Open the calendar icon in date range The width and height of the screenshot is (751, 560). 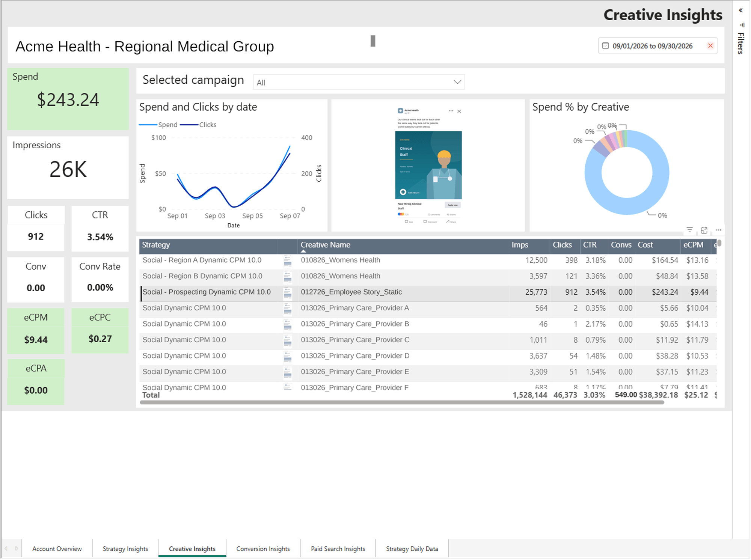[605, 46]
